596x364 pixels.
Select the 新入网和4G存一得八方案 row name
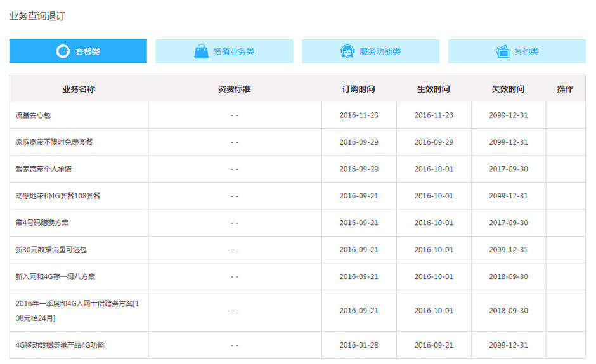tap(55, 276)
